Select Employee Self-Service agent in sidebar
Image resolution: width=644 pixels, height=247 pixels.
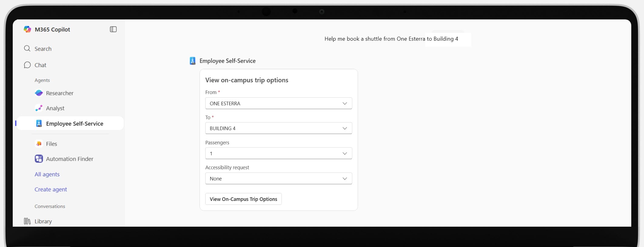coord(70,123)
